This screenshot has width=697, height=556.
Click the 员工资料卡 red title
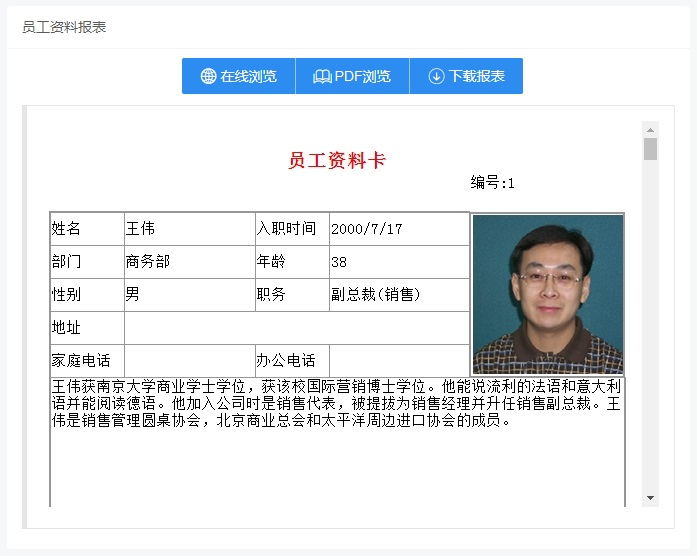[x=337, y=160]
